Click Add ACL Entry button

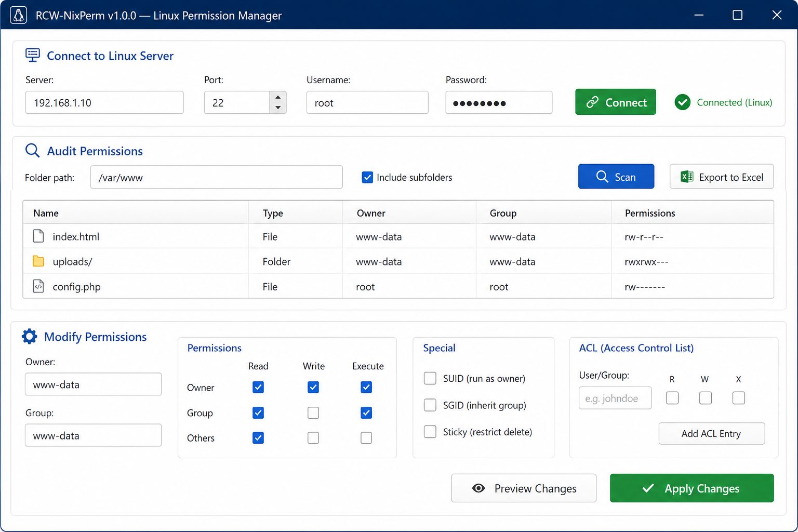click(712, 433)
